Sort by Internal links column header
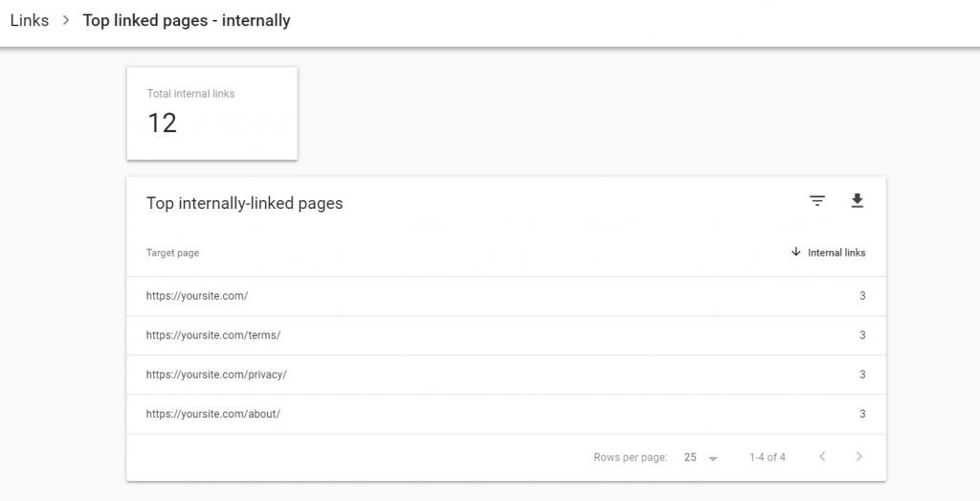This screenshot has height=501, width=980. [x=836, y=253]
